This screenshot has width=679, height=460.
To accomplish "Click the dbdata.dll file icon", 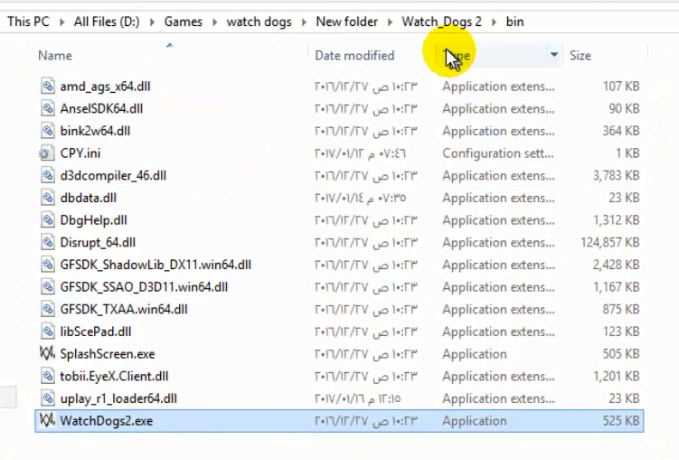I will [48, 198].
